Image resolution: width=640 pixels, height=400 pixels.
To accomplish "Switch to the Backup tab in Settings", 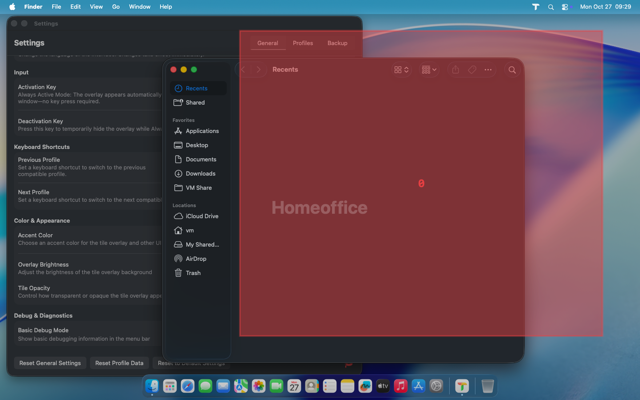I will point(338,43).
